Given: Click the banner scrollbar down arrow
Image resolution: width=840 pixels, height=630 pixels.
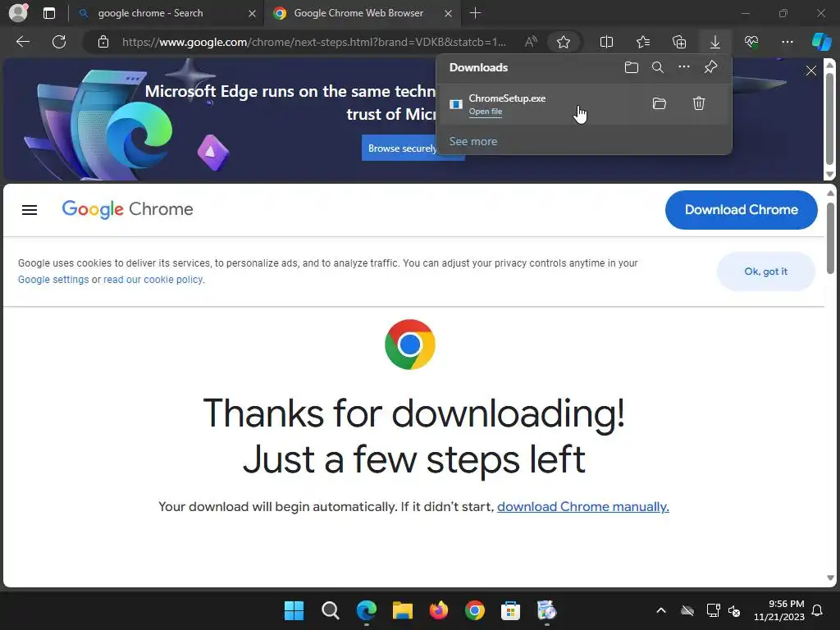Looking at the screenshot, I should 830,175.
